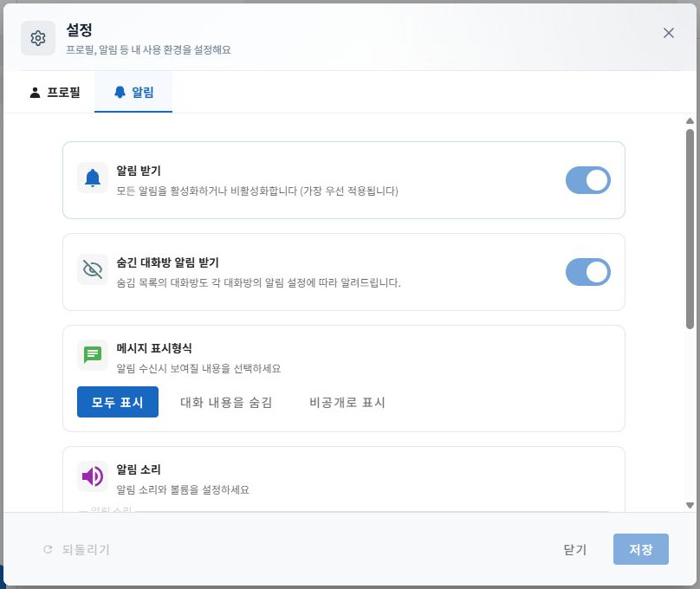This screenshot has height=589, width=700.
Task: Click the 알림 받기 heading text
Action: pyautogui.click(x=139, y=171)
